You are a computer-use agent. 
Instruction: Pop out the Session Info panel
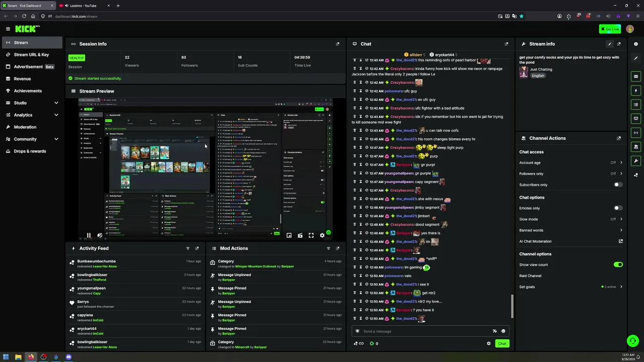(338, 44)
